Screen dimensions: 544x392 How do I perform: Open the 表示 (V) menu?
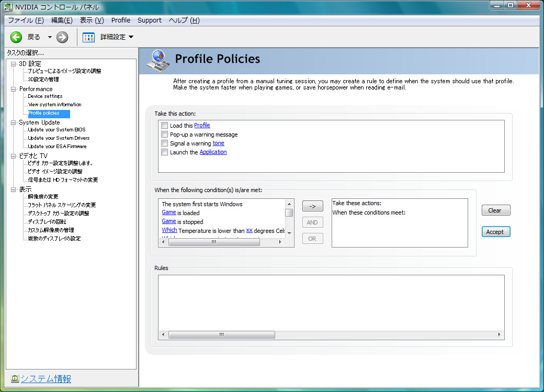92,20
